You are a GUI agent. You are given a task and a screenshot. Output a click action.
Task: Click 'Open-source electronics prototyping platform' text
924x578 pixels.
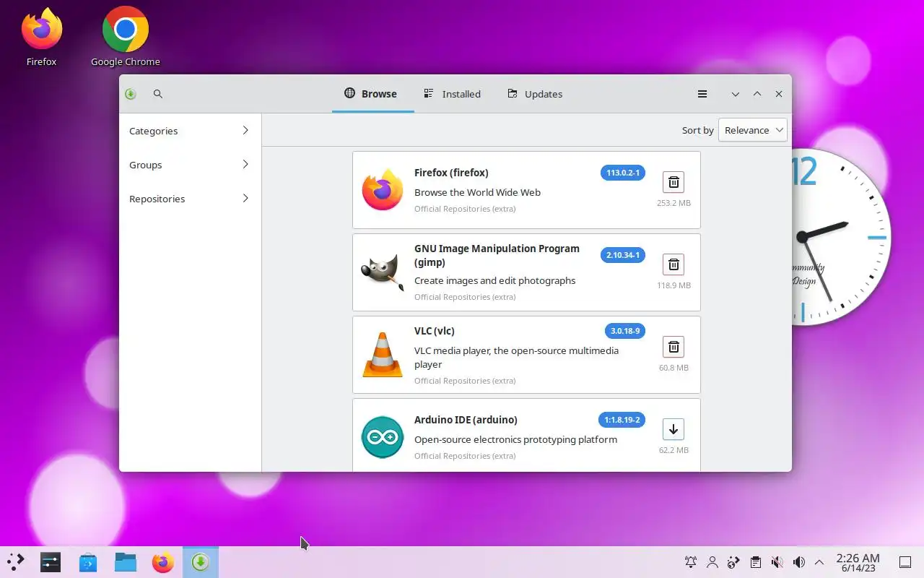tap(515, 439)
